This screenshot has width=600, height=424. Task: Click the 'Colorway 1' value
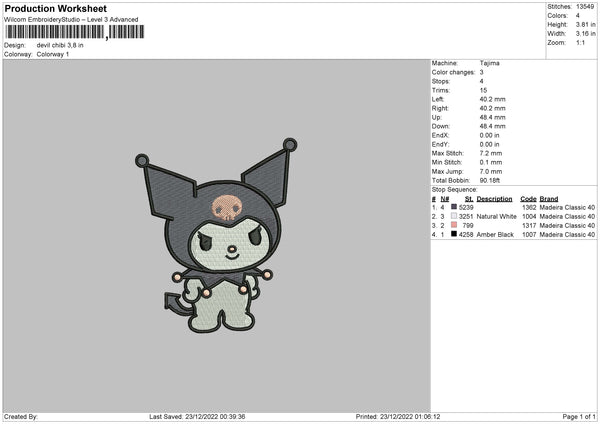(53, 54)
